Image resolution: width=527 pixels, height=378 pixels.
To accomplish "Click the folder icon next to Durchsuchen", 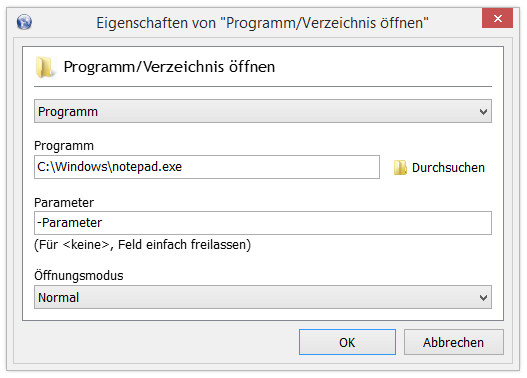I will click(400, 167).
